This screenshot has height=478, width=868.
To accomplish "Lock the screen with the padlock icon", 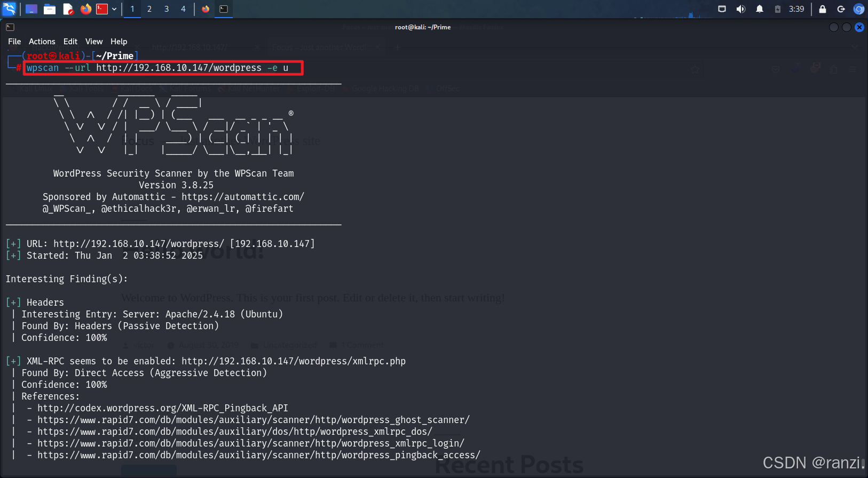I will coord(823,9).
